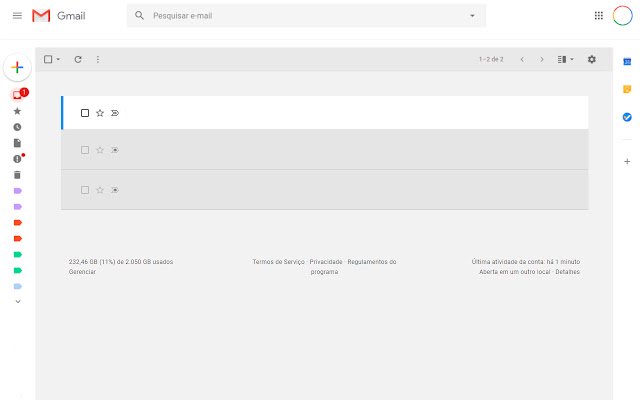Screen dimensions: 640x400
Task: Select the first red label
Action: (x=18, y=222)
